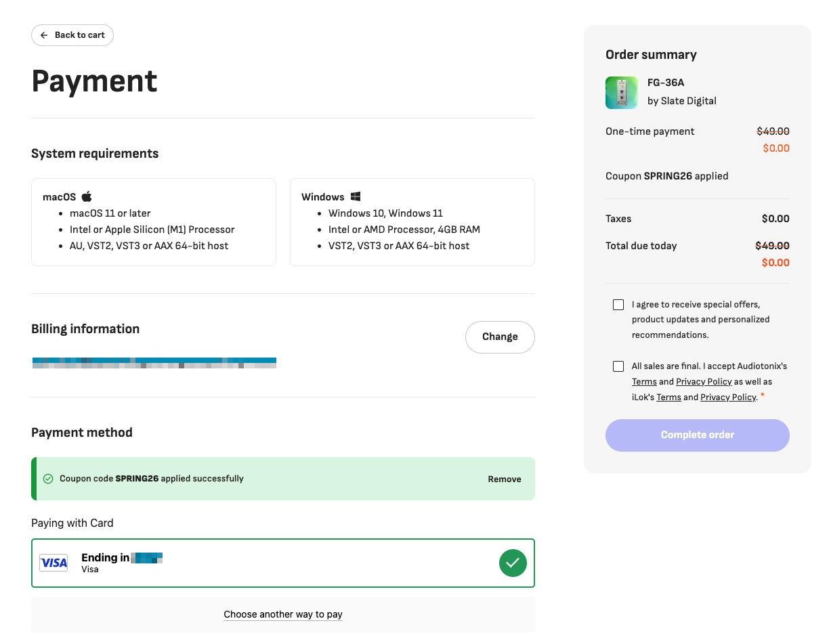Click the coupon success check icon
Screen dimensions: 829x644
[x=48, y=479]
